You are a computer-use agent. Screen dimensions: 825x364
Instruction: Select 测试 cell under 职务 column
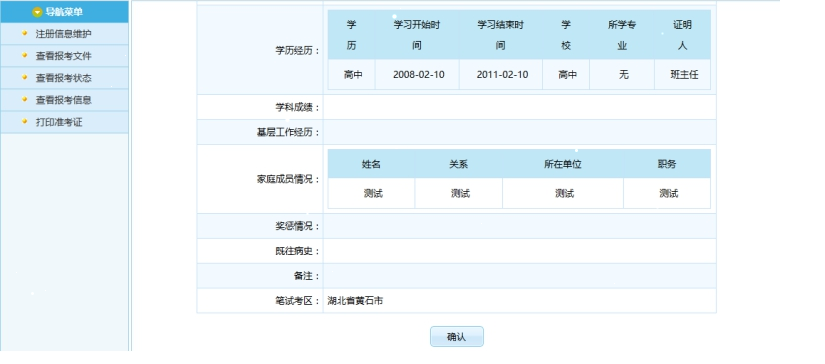pos(668,194)
